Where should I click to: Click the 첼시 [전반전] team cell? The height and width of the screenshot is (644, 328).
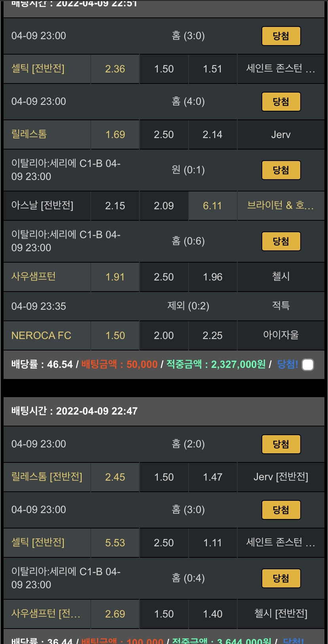click(x=281, y=614)
